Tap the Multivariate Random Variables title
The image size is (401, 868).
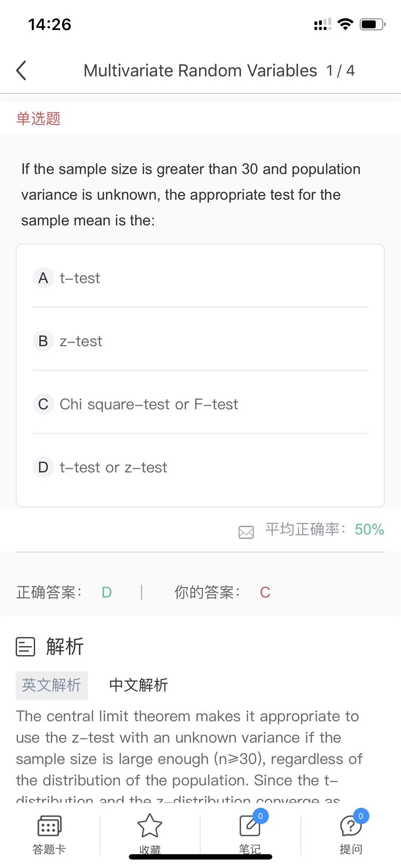(200, 71)
